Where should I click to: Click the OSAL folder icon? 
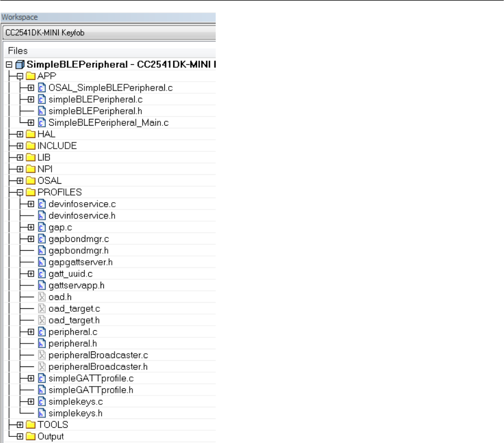31,180
